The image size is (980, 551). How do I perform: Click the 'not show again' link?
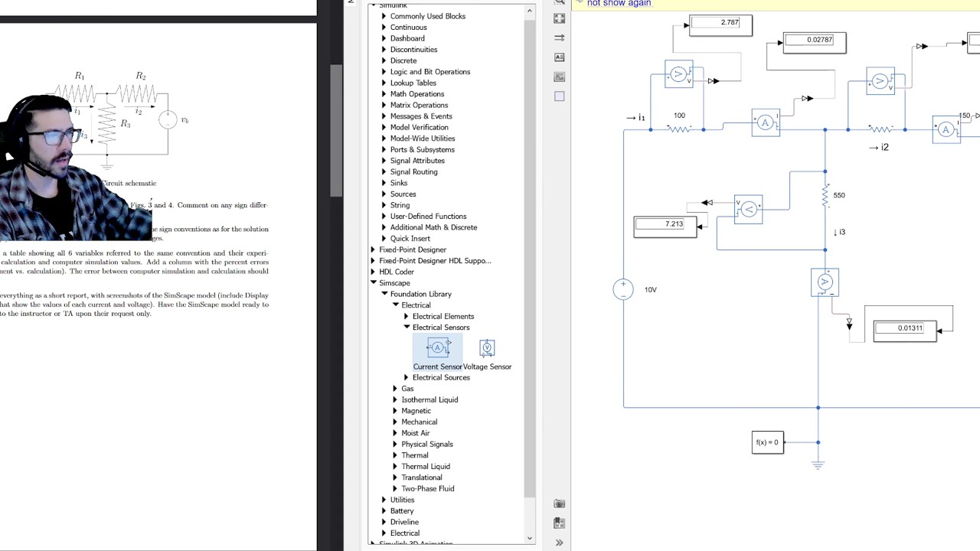[619, 4]
